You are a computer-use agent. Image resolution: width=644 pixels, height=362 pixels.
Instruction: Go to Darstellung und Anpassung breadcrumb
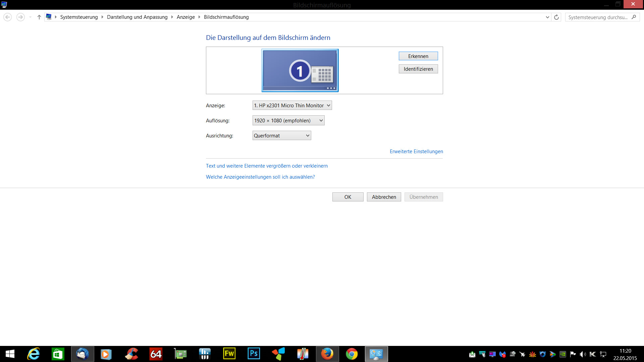coord(137,17)
